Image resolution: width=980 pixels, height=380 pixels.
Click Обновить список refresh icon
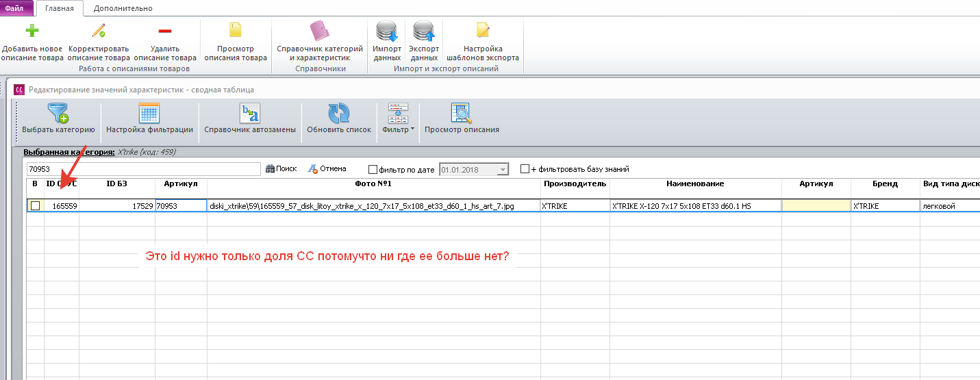pyautogui.click(x=339, y=114)
